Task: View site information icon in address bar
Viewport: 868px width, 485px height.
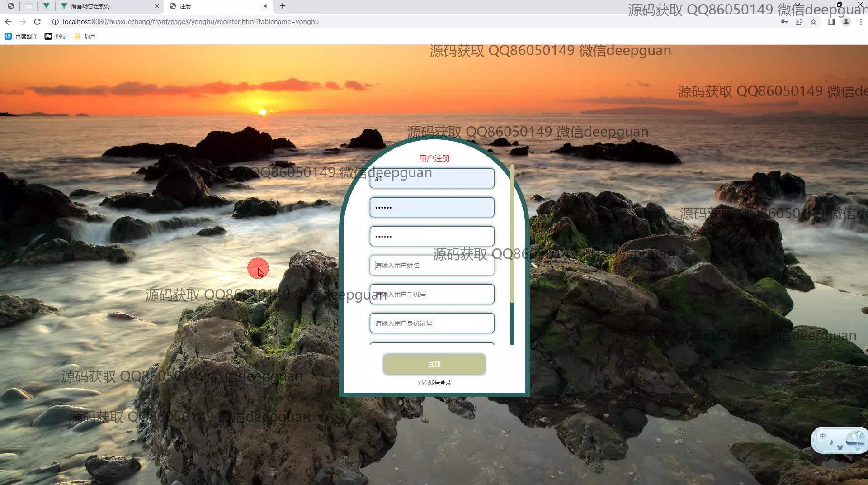Action: 55,22
